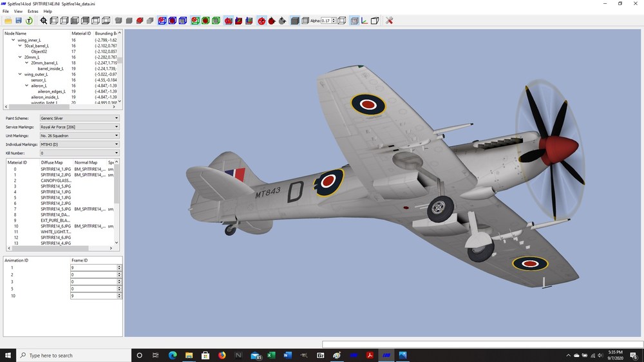Select the Object02 node

(39, 52)
